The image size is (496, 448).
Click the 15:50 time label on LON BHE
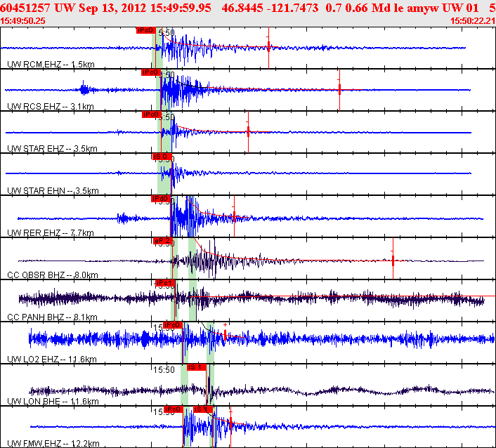pos(164,369)
